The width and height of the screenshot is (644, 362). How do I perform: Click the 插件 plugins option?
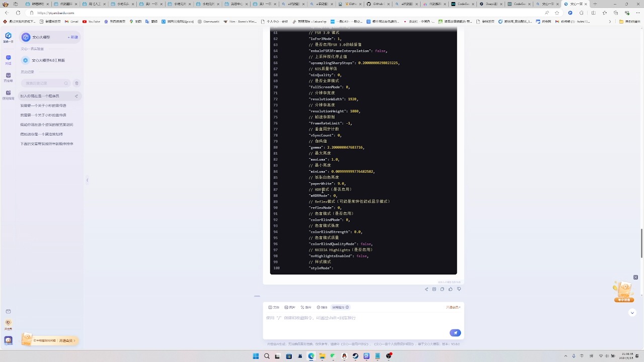(322, 307)
